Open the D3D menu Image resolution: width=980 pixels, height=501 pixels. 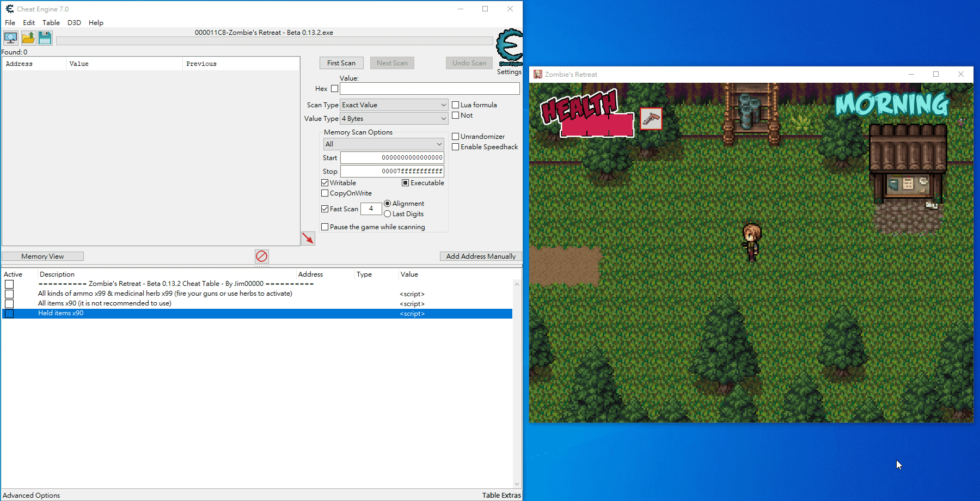tap(74, 23)
